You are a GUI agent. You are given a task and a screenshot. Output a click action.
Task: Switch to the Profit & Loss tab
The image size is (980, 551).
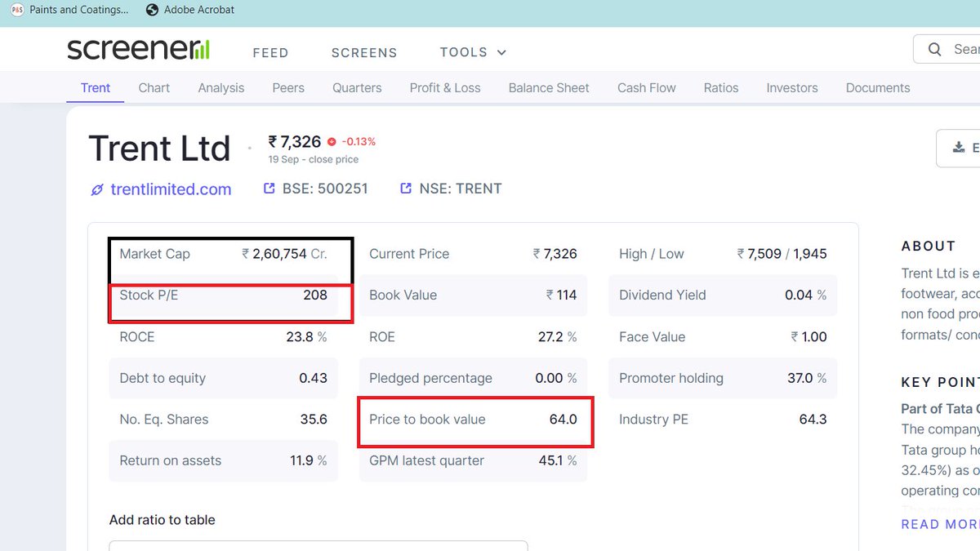[445, 88]
